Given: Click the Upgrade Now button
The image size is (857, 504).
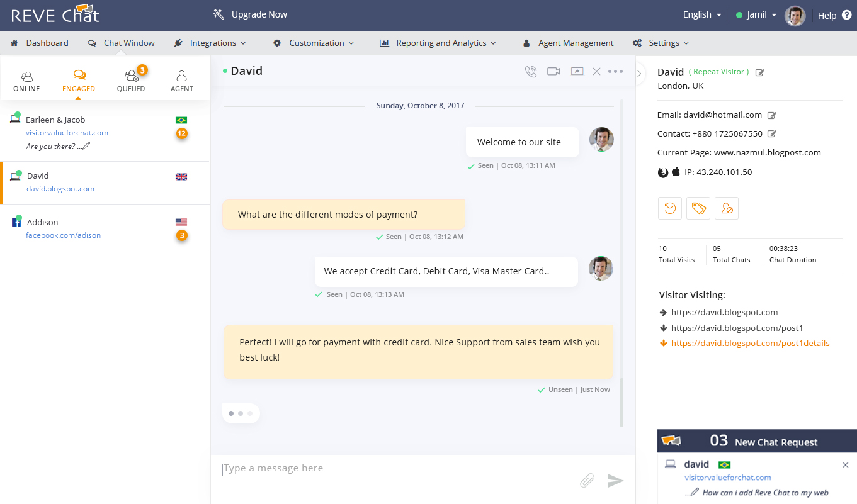Looking at the screenshot, I should [x=258, y=14].
